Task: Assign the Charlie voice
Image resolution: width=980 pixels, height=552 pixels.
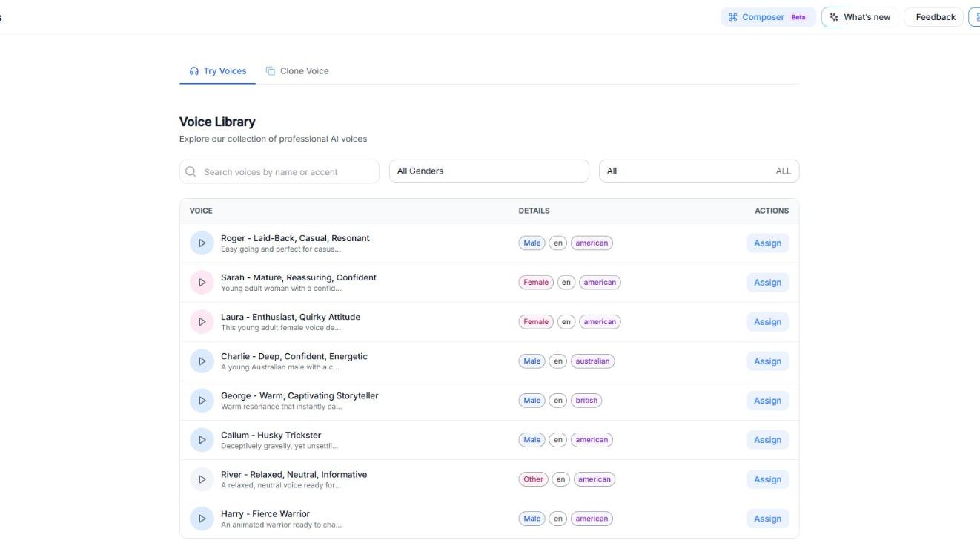Action: [767, 361]
